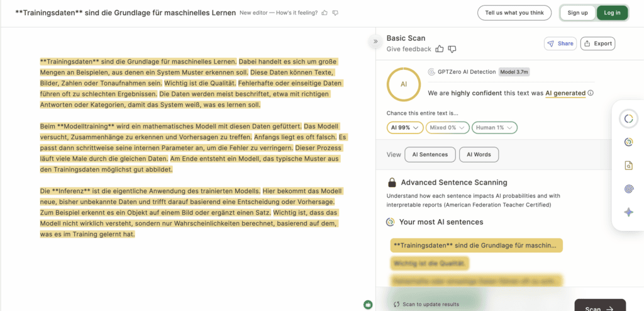Screen dimensions: 644x311
Task: Click thumbs up next to Give feedback
Action: (440, 49)
